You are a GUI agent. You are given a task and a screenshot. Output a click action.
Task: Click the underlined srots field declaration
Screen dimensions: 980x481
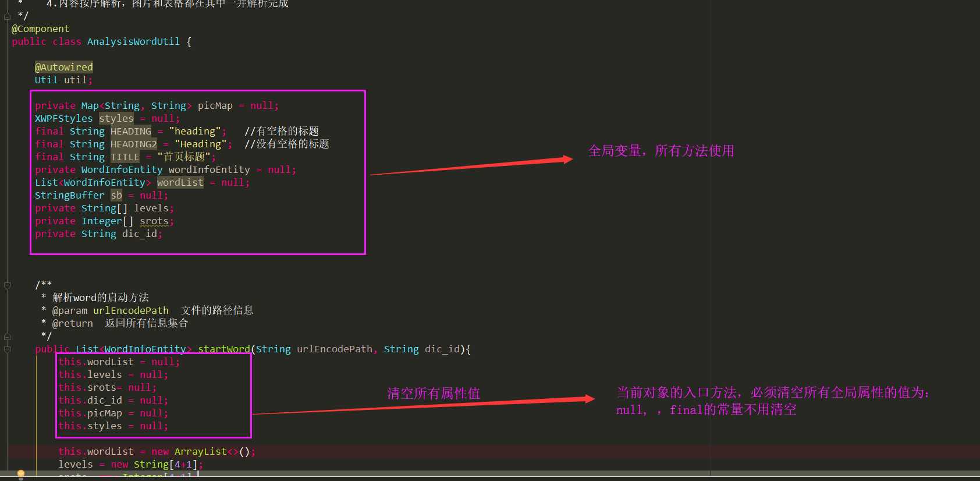tap(154, 221)
